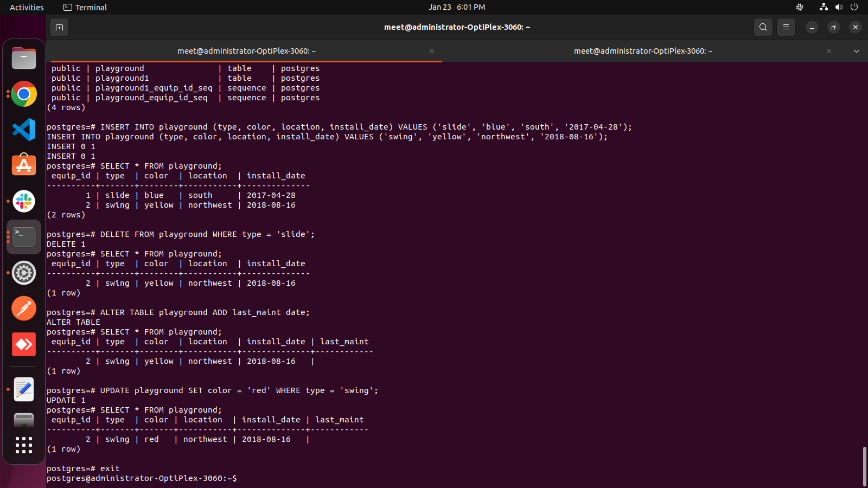This screenshot has height=488, width=868.
Task: Open the hamburger menu in the terminal header
Action: [x=786, y=27]
